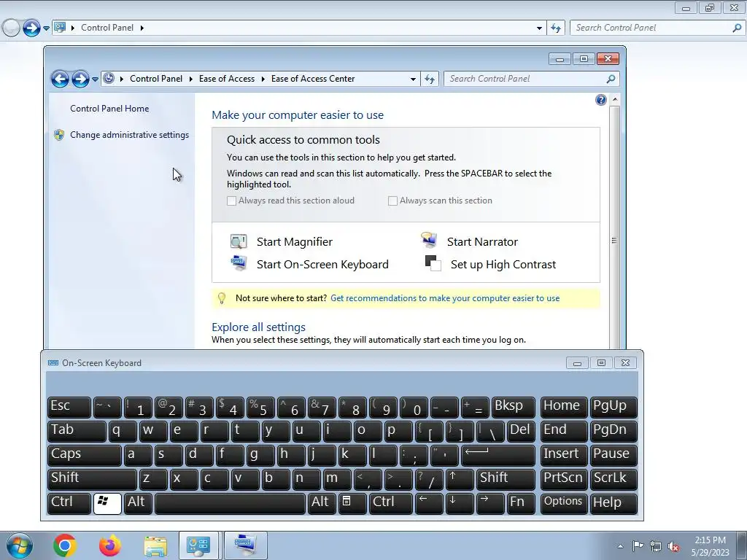The width and height of the screenshot is (747, 560).
Task: Open recent pages dropdown in Ease of Access window
Action: click(95, 79)
